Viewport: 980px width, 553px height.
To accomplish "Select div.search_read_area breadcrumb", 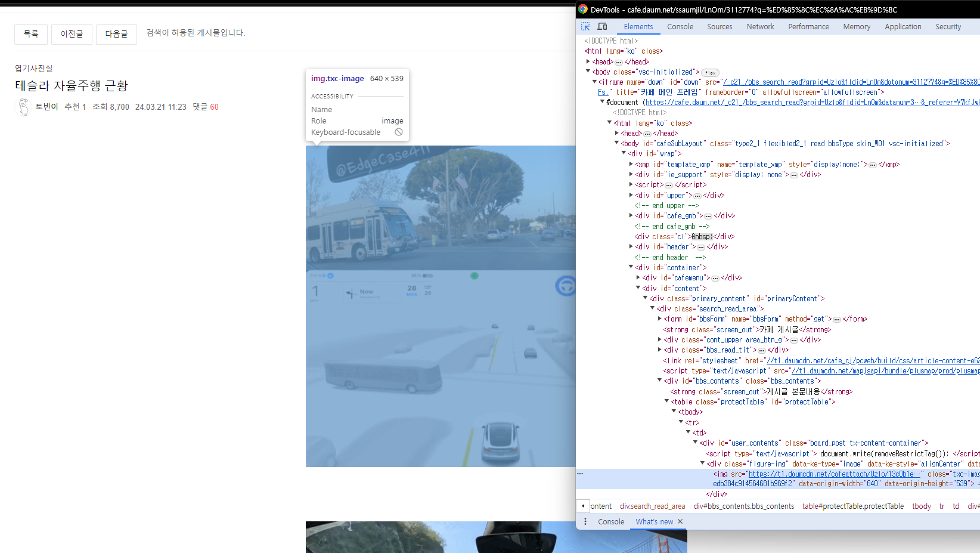I will tap(652, 506).
